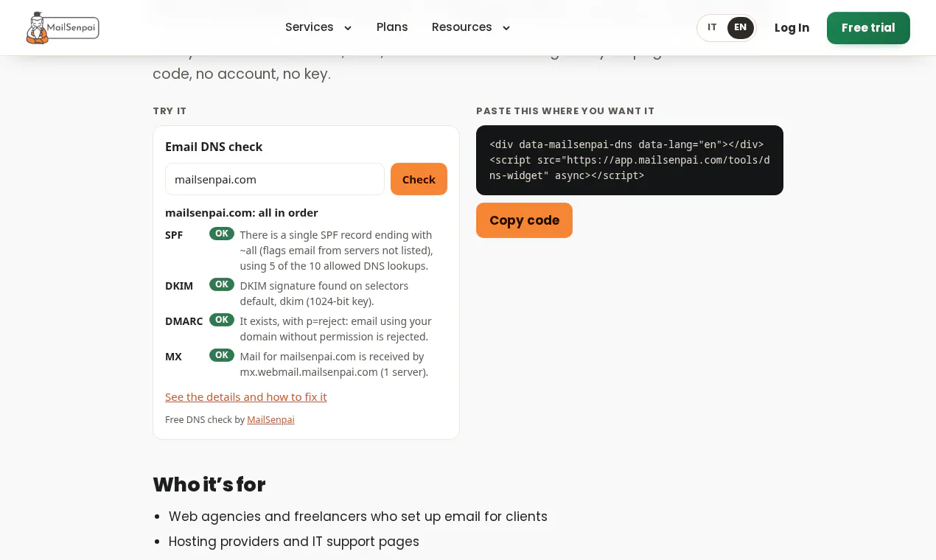Viewport: 936px width, 560px height.
Task: Open the Resources menu
Action: 462,27
